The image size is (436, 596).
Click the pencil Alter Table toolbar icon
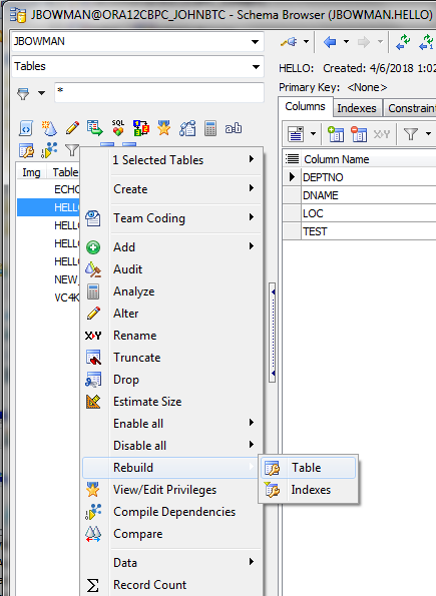pyautogui.click(x=72, y=128)
